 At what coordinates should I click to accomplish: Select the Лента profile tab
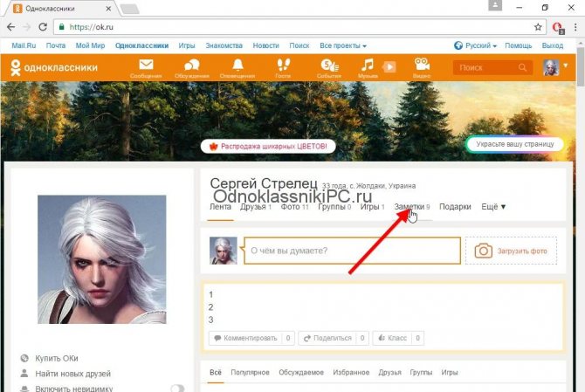pyautogui.click(x=220, y=207)
